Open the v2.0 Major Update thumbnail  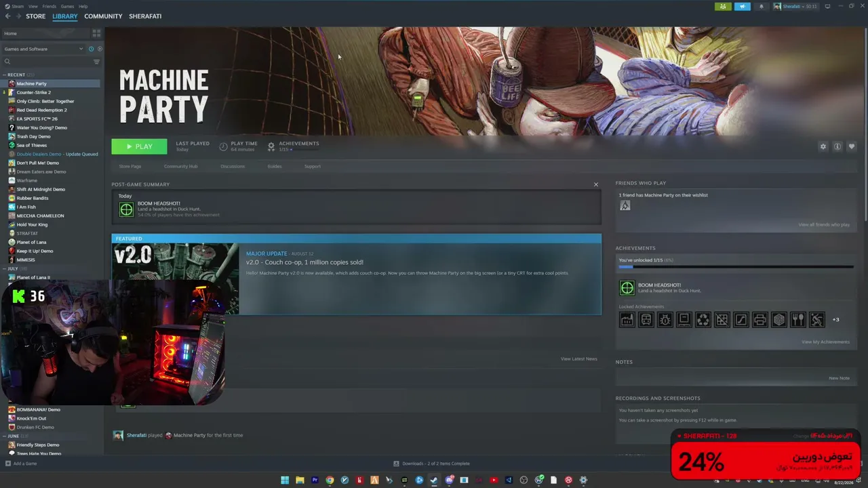(x=175, y=279)
